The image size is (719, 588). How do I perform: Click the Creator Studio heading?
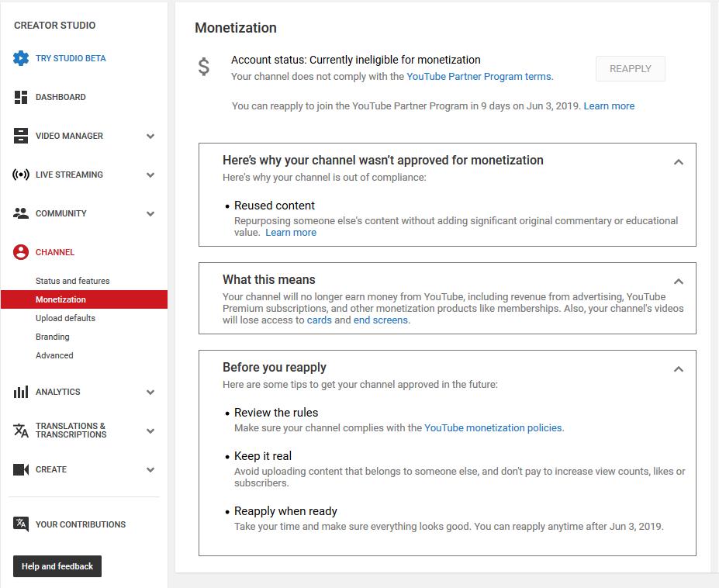54,26
